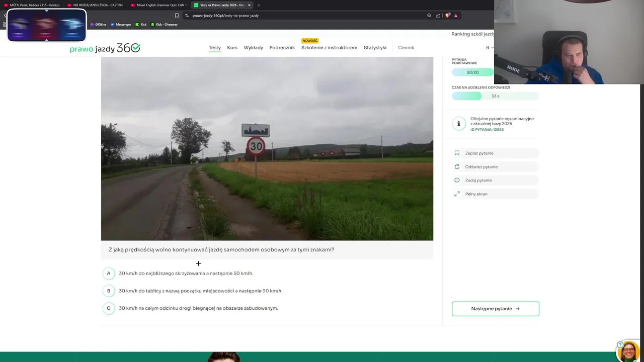Click the 'ID PYTANIA: 12553' text
This screenshot has height=362, width=644.
487,130
